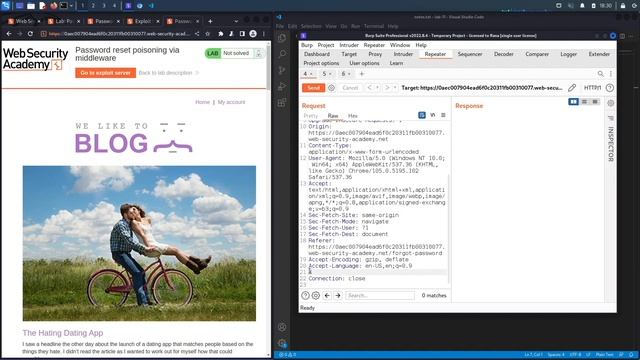Expand the Inspector side panel
This screenshot has height=360, width=640.
[x=611, y=144]
